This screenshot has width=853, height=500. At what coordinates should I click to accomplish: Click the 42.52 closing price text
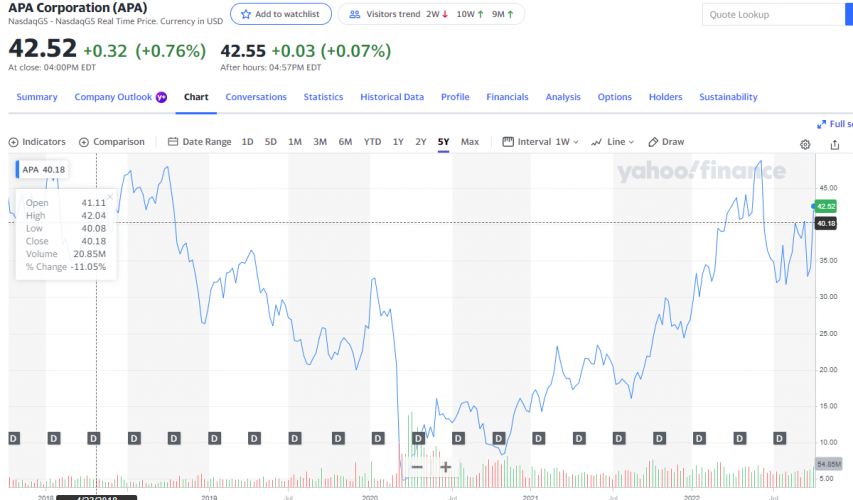(x=42, y=48)
